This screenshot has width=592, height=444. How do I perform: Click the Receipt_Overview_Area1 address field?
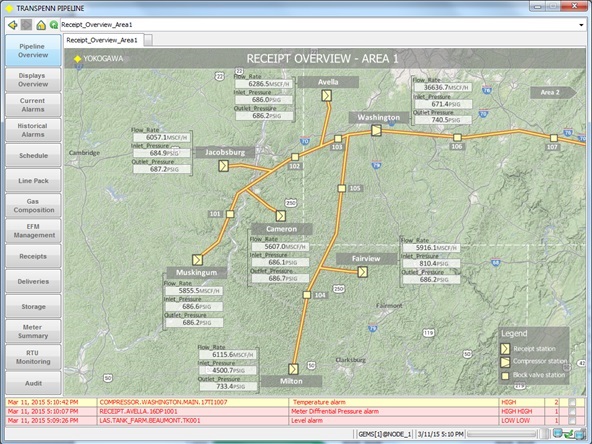click(318, 25)
